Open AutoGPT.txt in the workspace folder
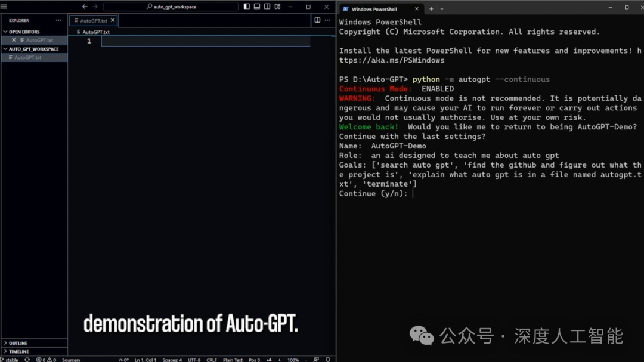Screen dimensions: 644x362 pos(35,57)
